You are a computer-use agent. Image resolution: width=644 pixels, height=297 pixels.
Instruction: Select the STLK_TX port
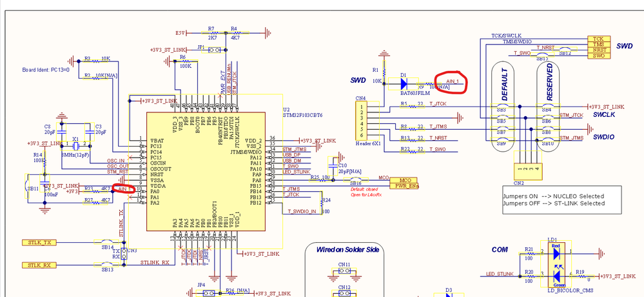pos(39,242)
